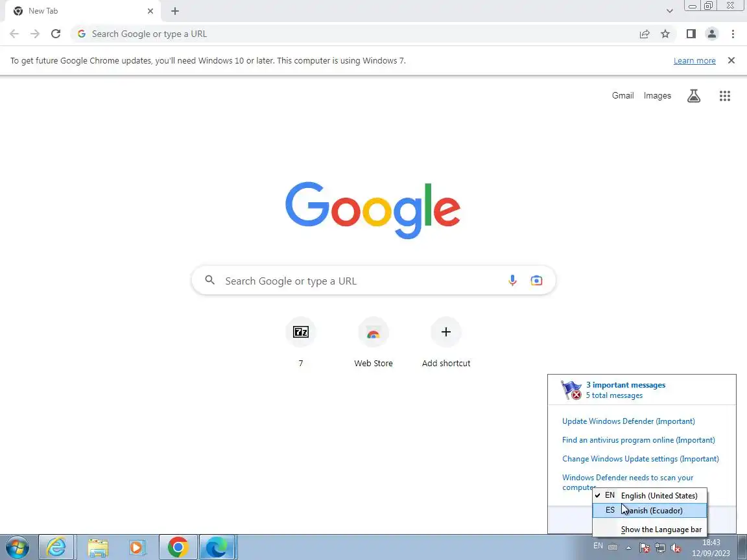
Task: Click the EN language indicator in taskbar
Action: click(x=598, y=546)
